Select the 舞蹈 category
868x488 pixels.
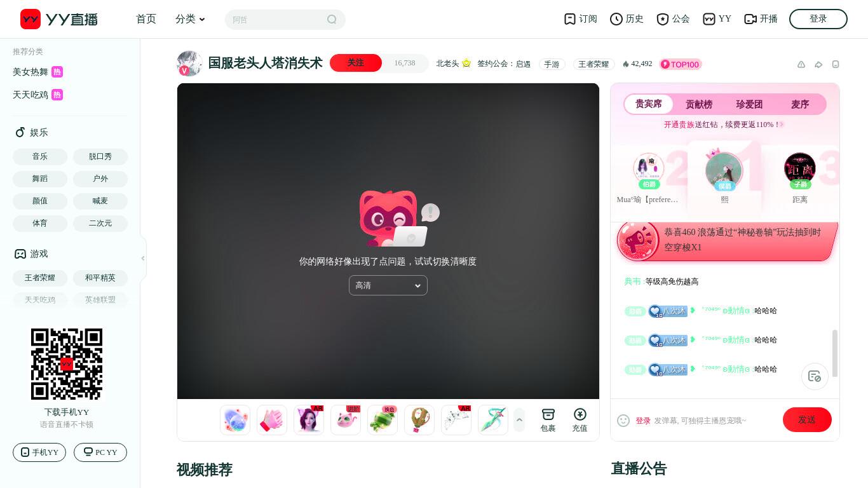click(40, 179)
